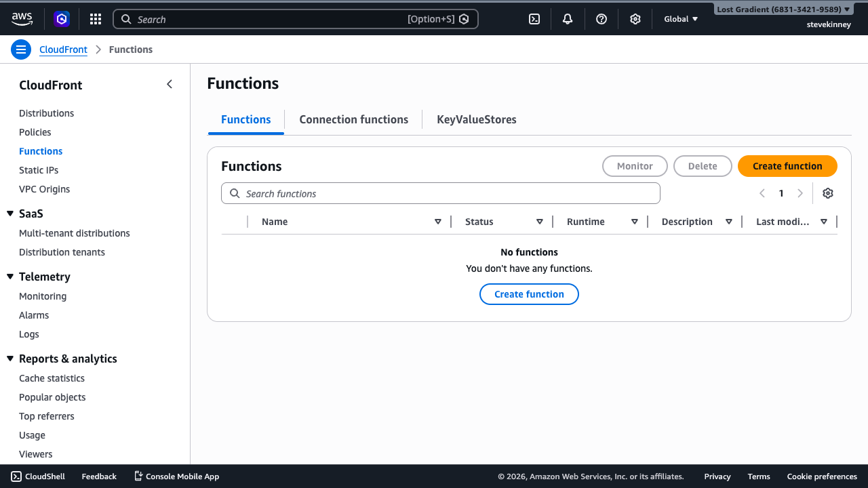Screen dimensions: 868x488
Task: Open the Terms footer link
Action: tap(759, 476)
